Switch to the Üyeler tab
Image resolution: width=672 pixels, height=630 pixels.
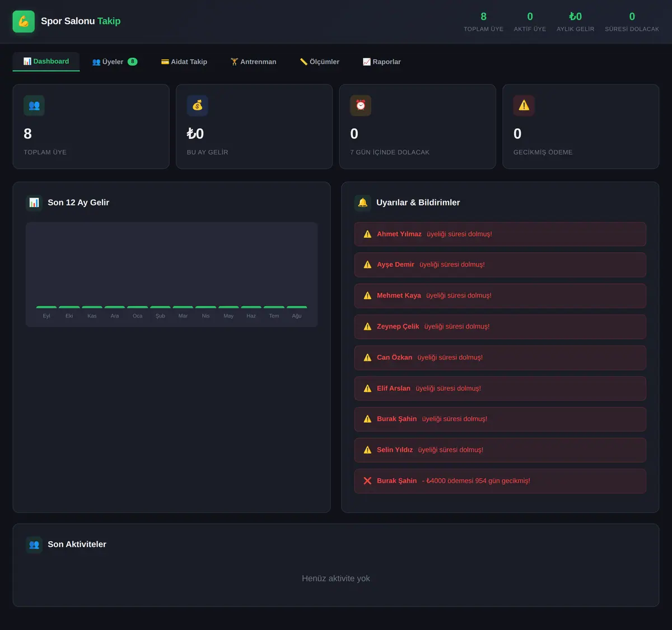(x=115, y=62)
